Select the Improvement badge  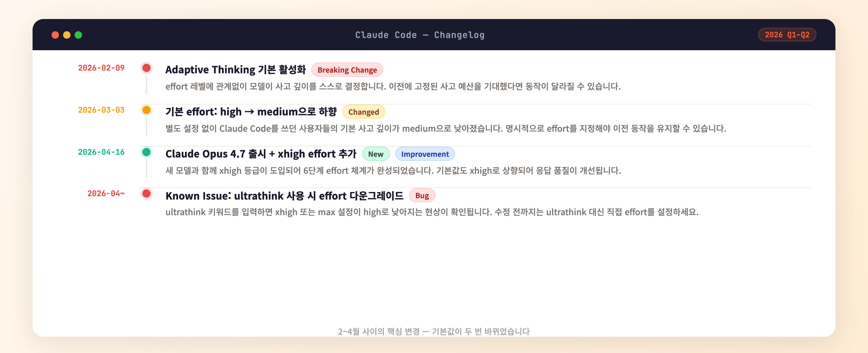[425, 154]
